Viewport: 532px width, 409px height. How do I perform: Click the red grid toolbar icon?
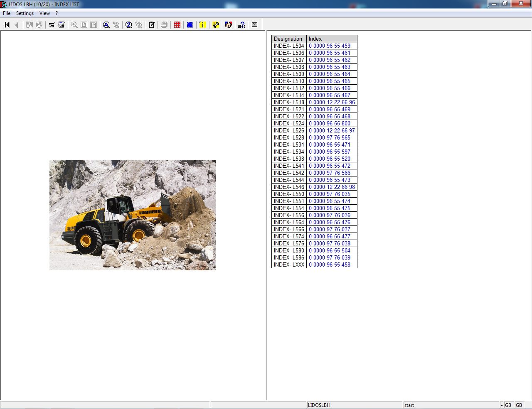click(177, 24)
